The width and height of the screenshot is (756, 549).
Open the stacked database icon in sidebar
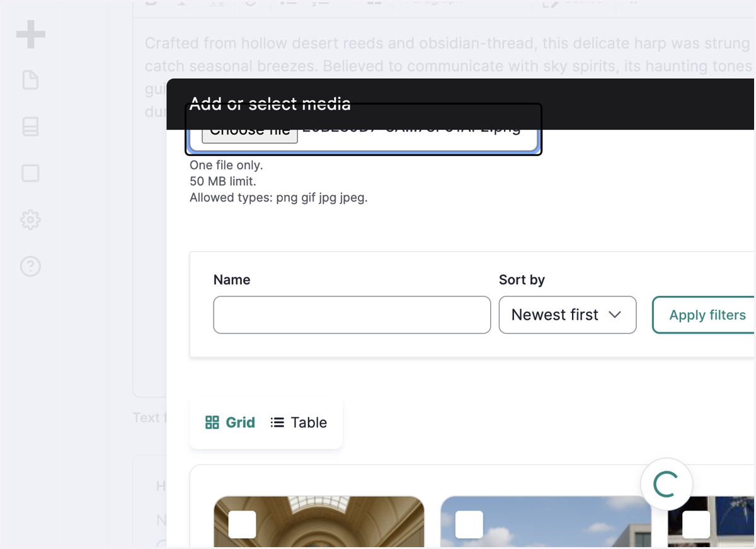pyautogui.click(x=30, y=127)
